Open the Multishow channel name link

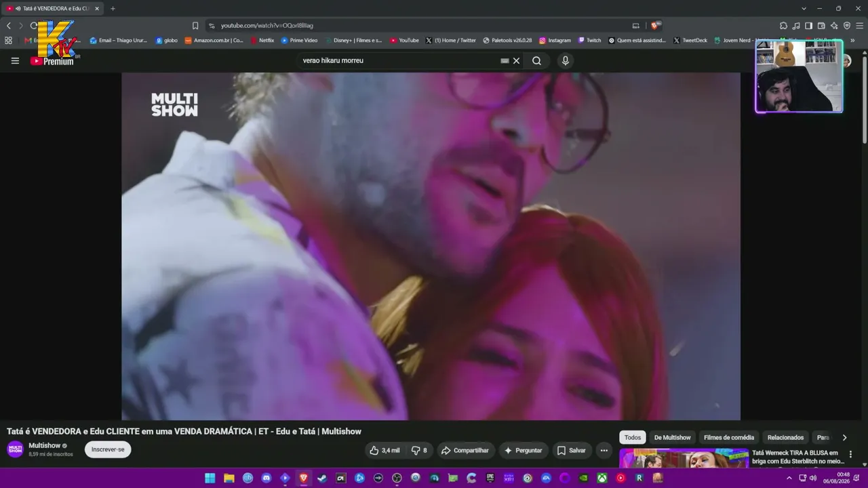[x=44, y=445]
